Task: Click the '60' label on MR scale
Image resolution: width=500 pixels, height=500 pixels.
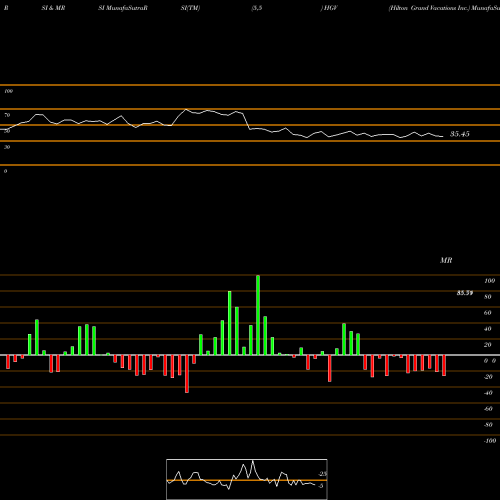Action: (x=488, y=313)
